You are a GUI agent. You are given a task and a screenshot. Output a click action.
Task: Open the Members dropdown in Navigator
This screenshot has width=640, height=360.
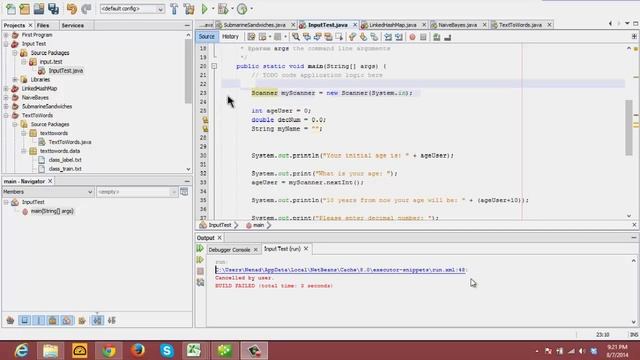(48, 192)
